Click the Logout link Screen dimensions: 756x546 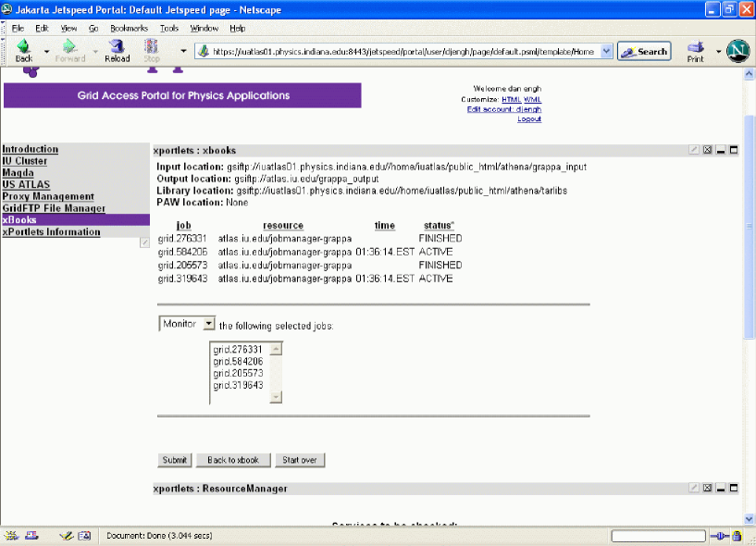point(529,119)
